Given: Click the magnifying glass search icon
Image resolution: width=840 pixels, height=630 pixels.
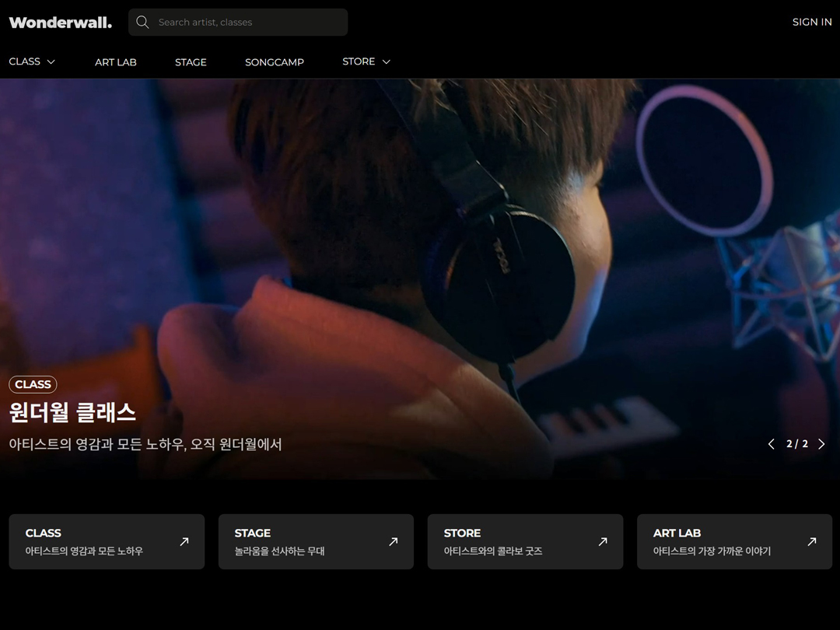Looking at the screenshot, I should click(142, 23).
